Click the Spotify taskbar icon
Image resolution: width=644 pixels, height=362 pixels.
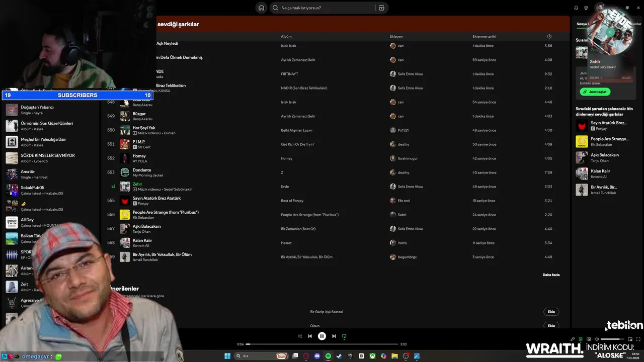328,356
